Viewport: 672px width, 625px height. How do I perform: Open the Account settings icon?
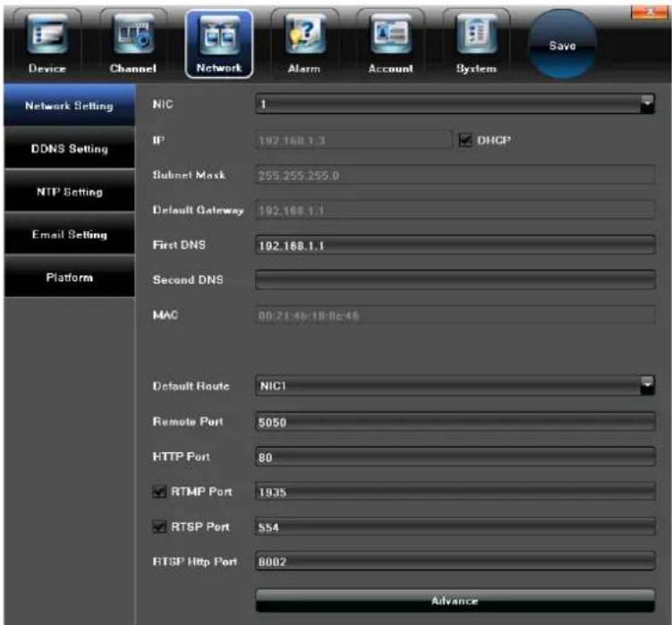390,44
